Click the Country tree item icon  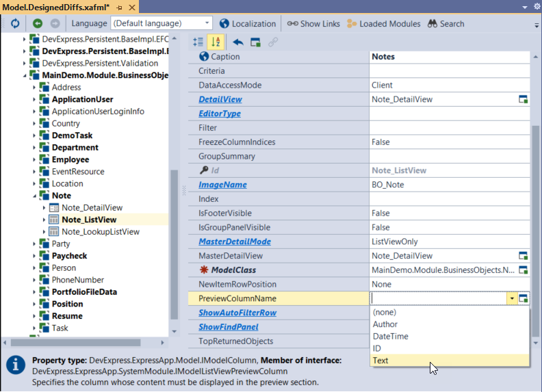[44, 123]
